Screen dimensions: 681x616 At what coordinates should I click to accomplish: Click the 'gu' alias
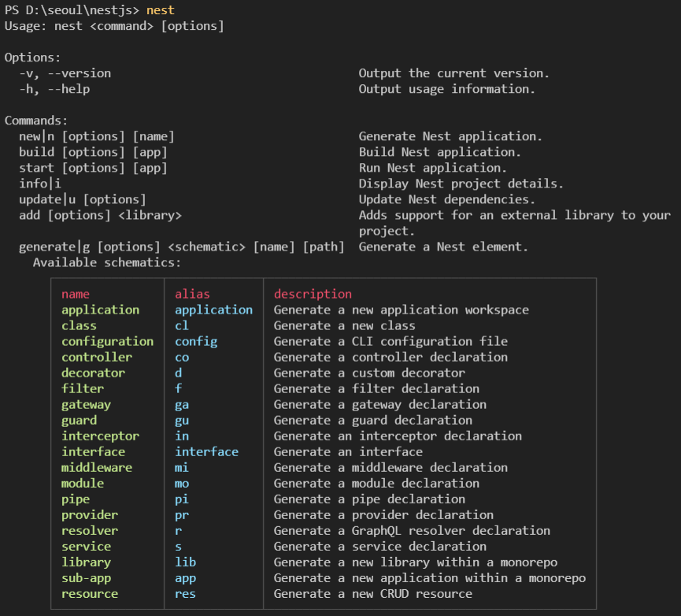coord(182,421)
